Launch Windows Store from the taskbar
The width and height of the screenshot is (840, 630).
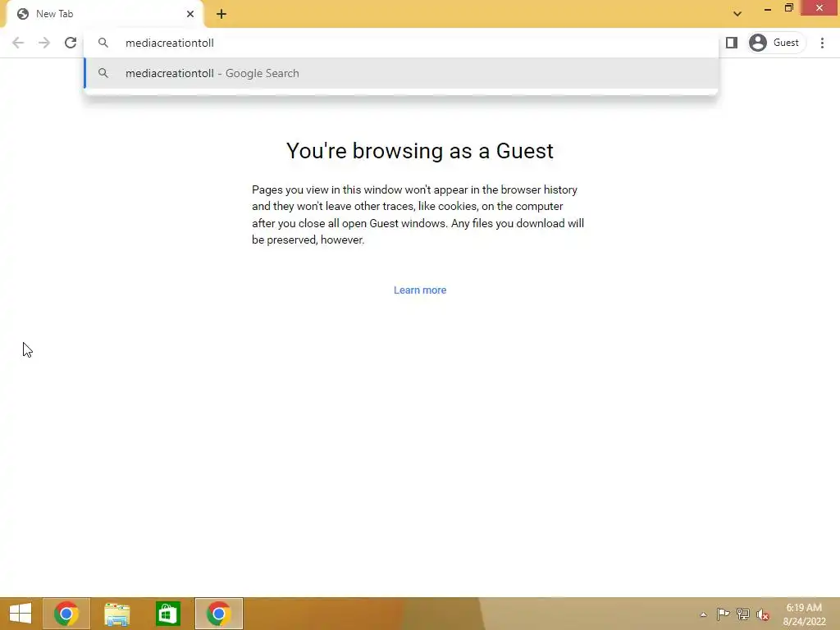167,614
